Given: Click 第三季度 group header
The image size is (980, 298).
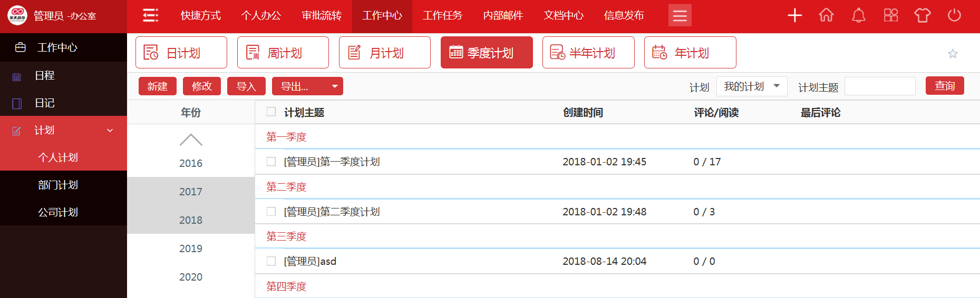Looking at the screenshot, I should point(286,236).
